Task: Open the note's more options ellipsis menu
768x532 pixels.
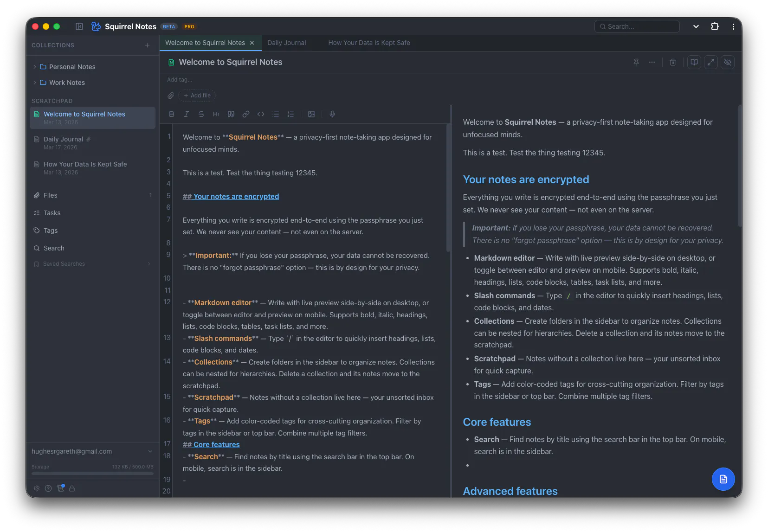Action: (652, 62)
